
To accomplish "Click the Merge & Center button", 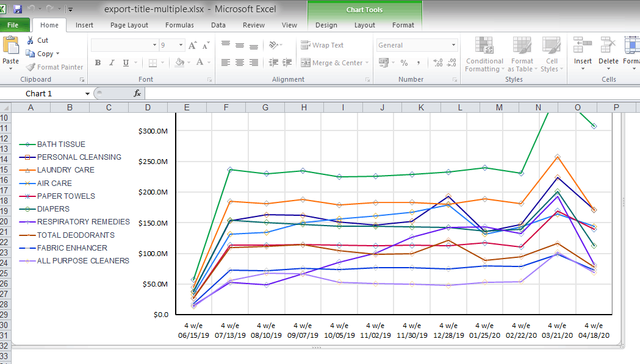I will coord(334,63).
